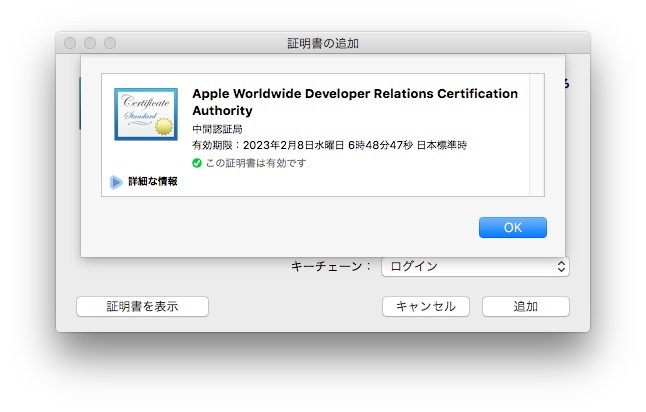Click the この証明書は有効です status text
646x412 pixels.
tap(256, 163)
